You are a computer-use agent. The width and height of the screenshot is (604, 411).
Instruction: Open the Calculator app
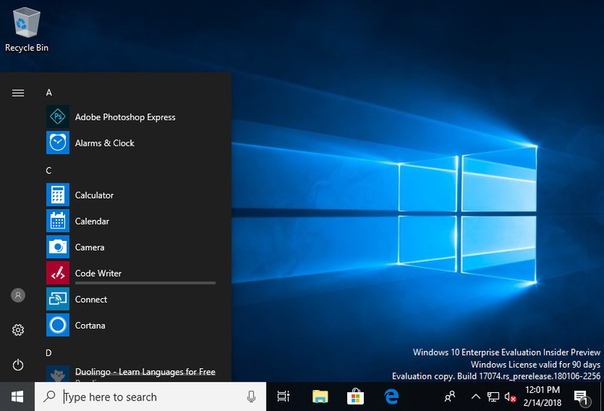[94, 195]
